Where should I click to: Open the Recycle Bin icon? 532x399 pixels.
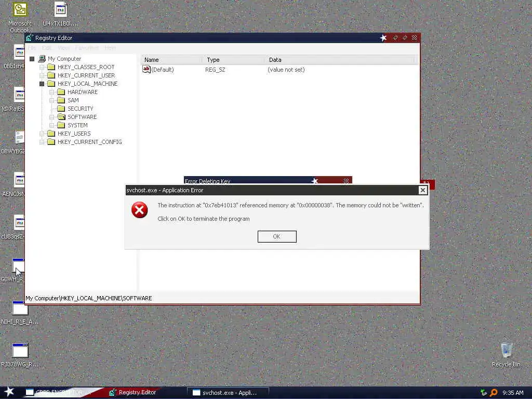506,355
